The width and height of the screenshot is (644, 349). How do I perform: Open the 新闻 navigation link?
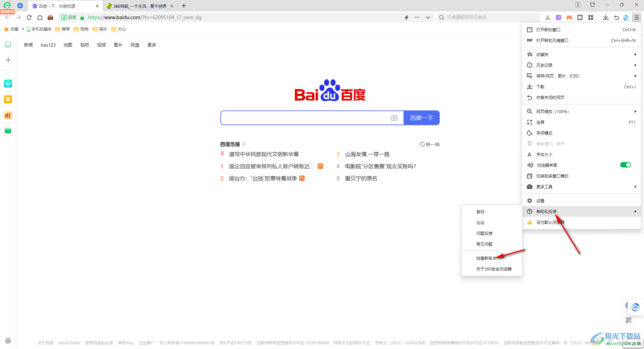tap(29, 45)
